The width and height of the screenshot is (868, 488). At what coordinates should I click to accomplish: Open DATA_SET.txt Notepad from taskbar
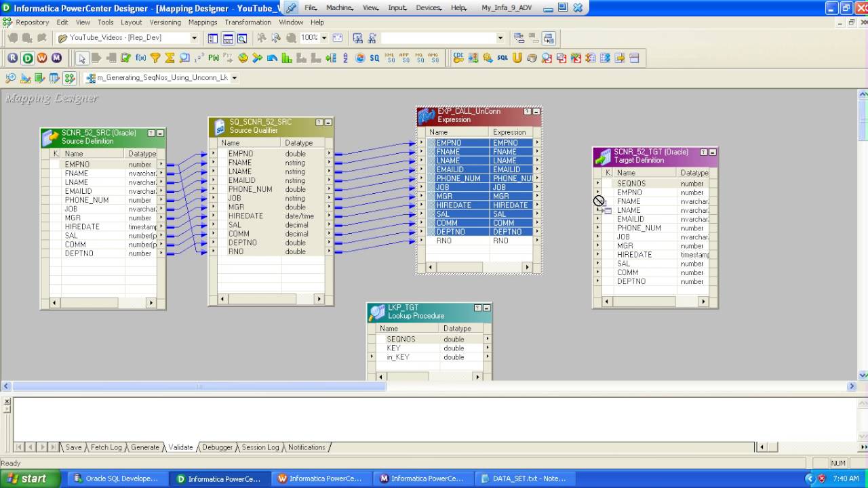click(x=524, y=479)
